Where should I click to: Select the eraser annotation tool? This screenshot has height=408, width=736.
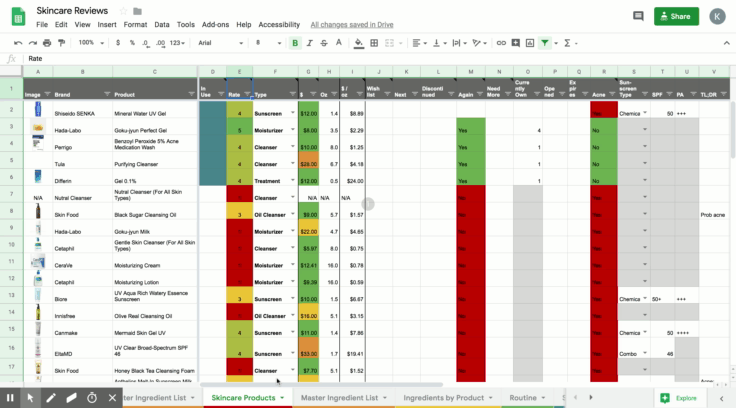coord(71,398)
